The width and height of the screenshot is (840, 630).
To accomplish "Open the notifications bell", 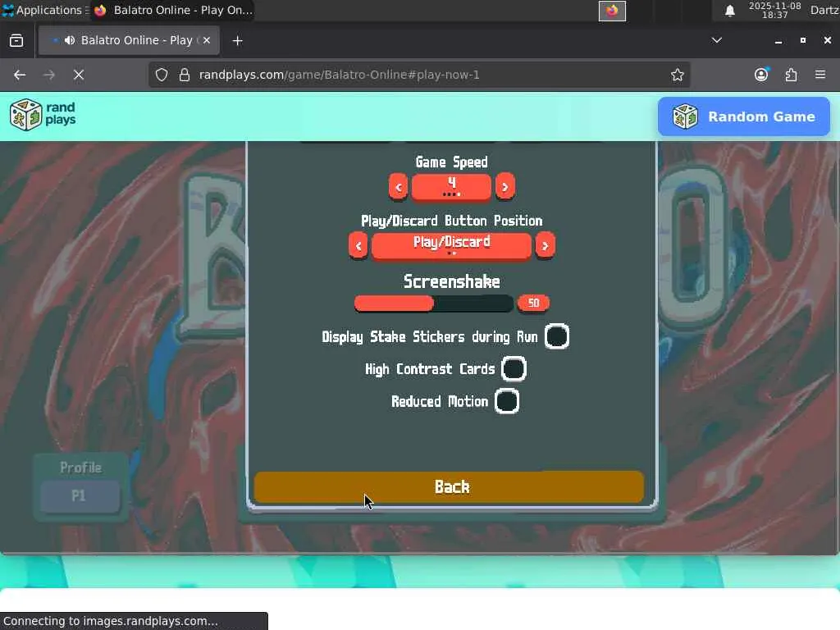I will pyautogui.click(x=729, y=11).
